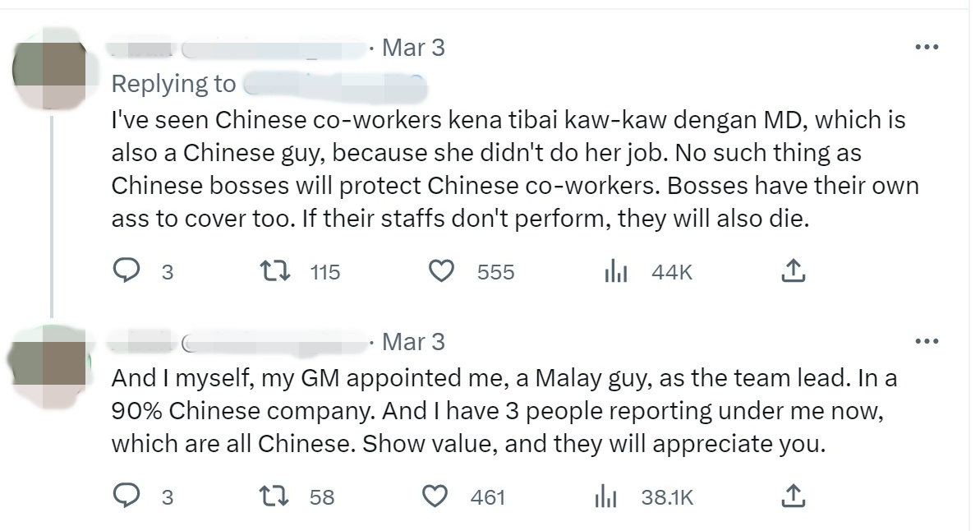Open the more options menu on the first tweet
This screenshot has width=980, height=531.
pos(927,47)
